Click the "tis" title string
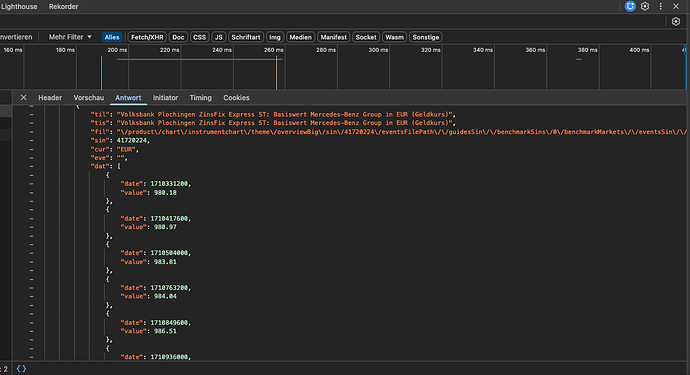Screen dimensions: 690x375 point(284,123)
